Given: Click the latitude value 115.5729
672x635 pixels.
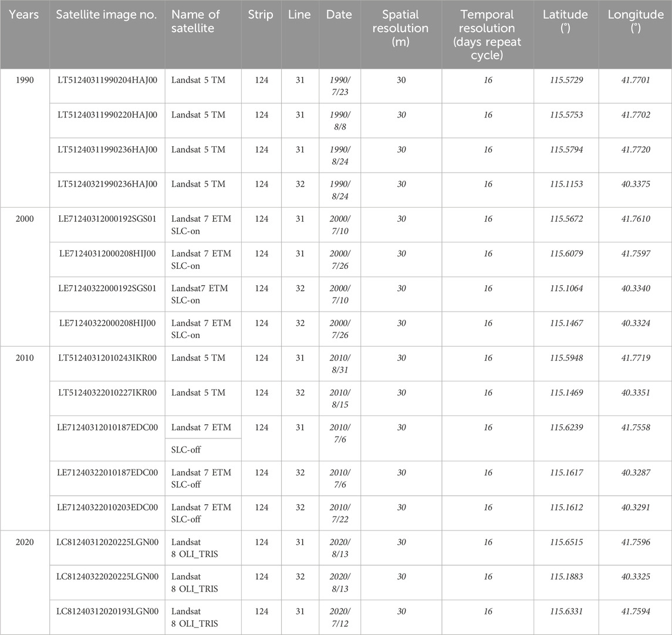Looking at the screenshot, I should (566, 80).
